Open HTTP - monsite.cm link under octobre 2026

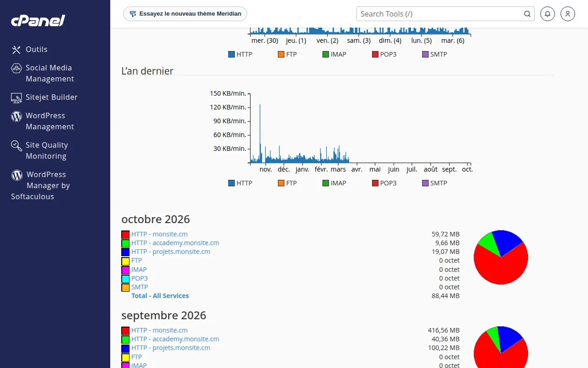point(159,234)
